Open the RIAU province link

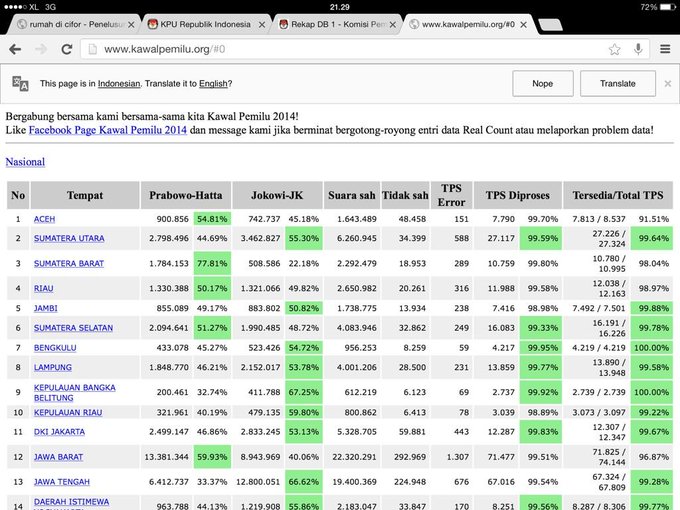(x=43, y=288)
